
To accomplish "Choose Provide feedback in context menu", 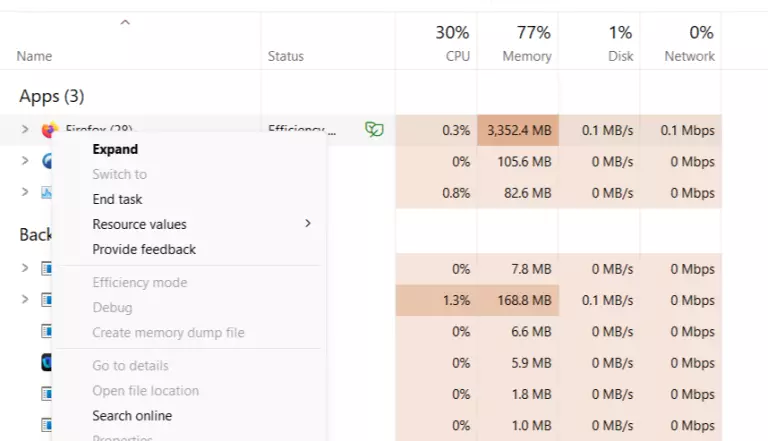I will [x=144, y=249].
